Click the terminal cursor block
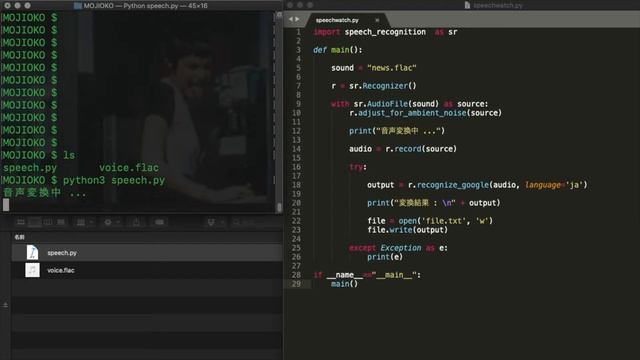 6,205
